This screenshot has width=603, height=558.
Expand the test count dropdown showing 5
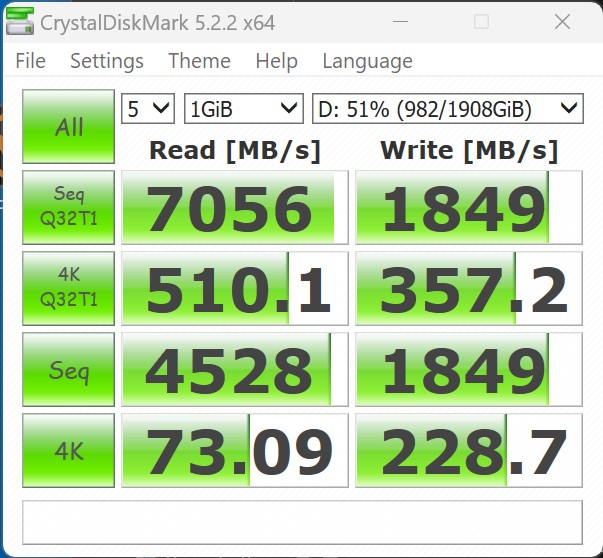click(x=148, y=109)
